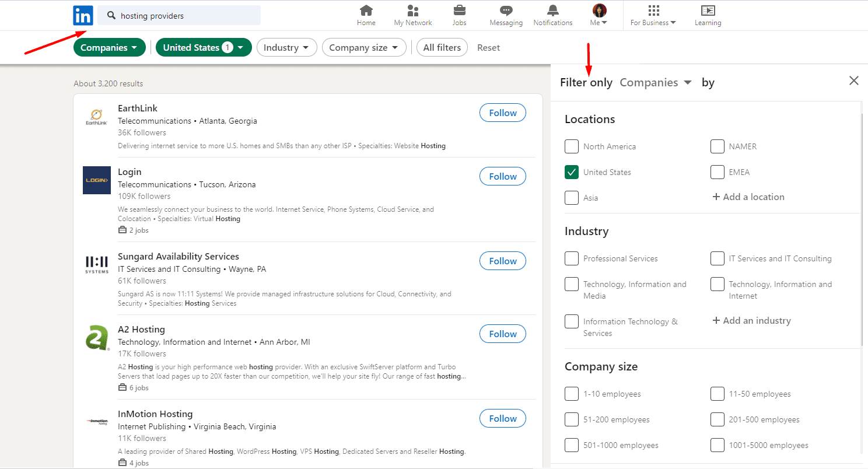This screenshot has width=868, height=469.
Task: Open the United States filter dropdown
Action: pos(204,48)
